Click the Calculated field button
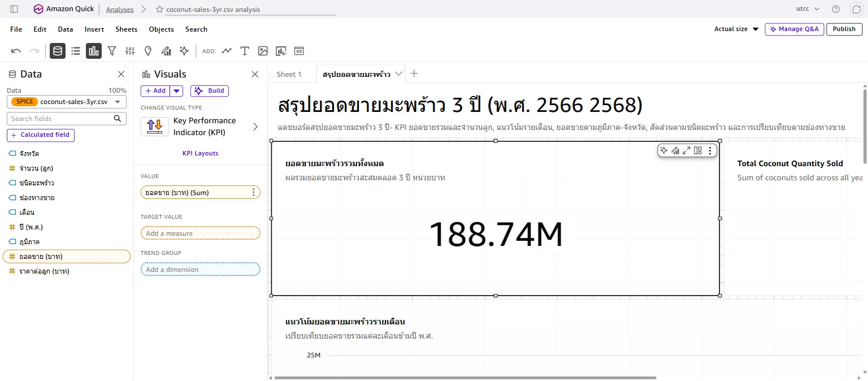 (41, 135)
